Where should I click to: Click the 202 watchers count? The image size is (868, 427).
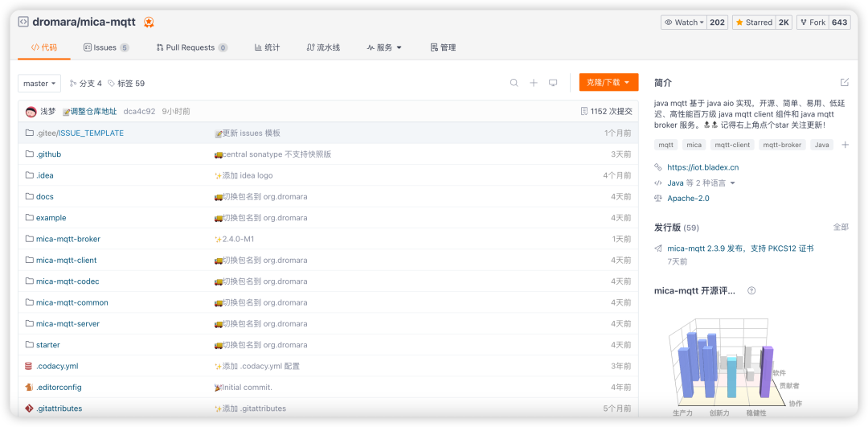tap(718, 23)
